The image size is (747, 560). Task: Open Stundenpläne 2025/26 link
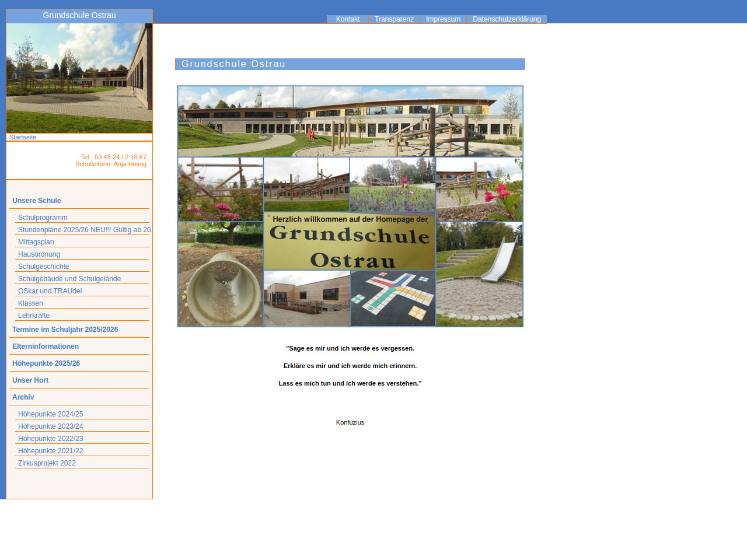tap(83, 230)
